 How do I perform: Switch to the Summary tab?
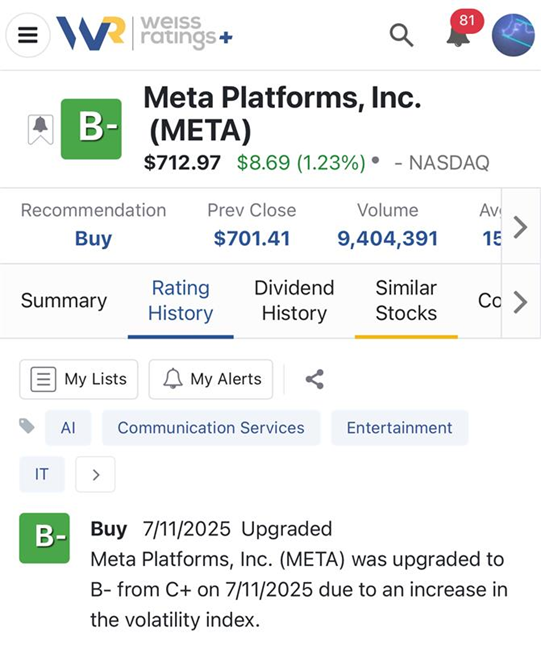pyautogui.click(x=64, y=301)
